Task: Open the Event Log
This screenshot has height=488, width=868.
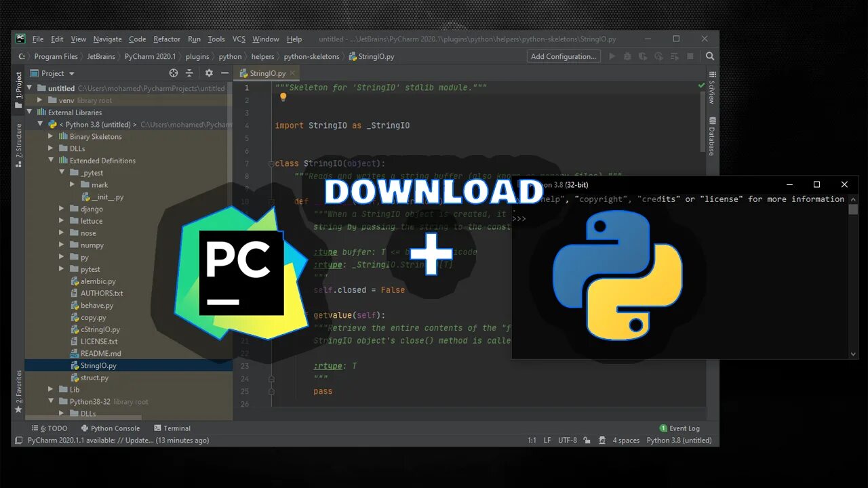Action: 679,428
